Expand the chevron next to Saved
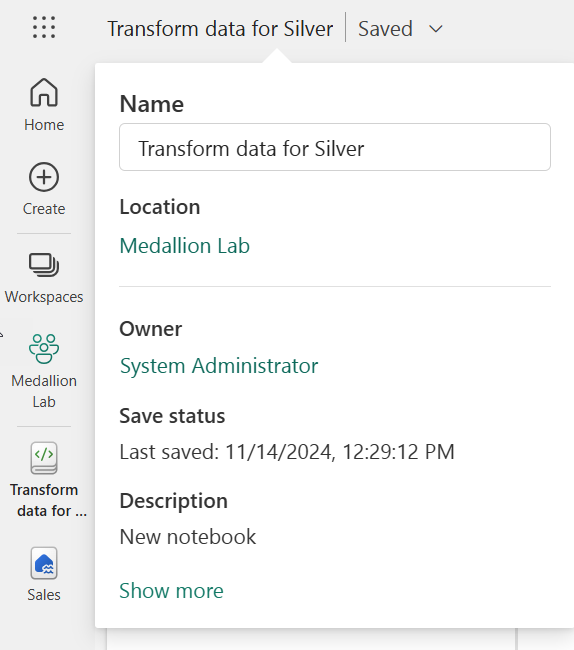This screenshot has width=574, height=650. tap(436, 29)
